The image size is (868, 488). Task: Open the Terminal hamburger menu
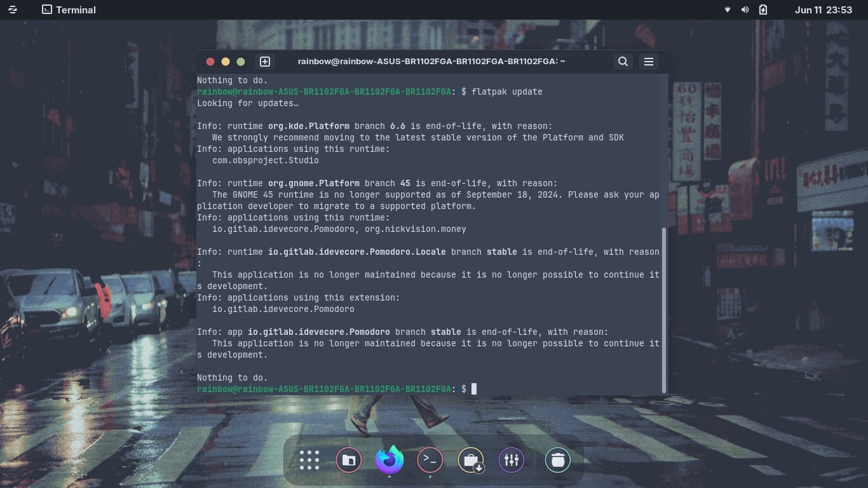tap(649, 62)
